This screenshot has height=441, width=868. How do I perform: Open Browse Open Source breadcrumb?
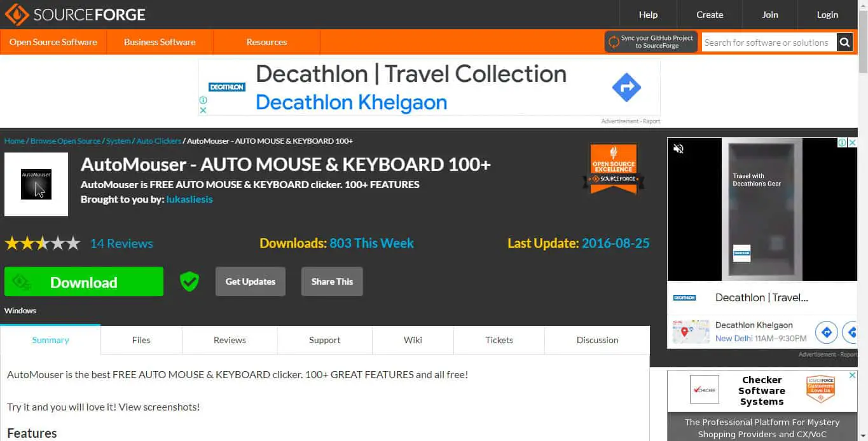click(x=65, y=141)
